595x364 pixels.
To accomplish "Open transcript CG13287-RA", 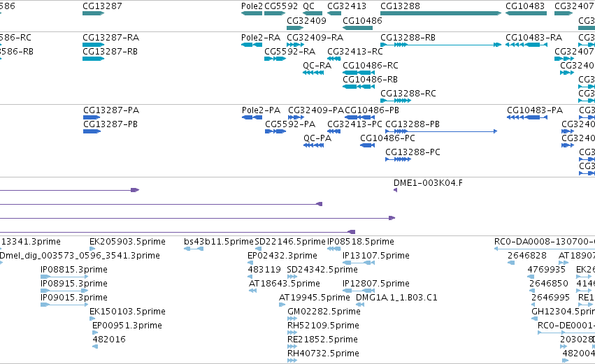I will (110, 38).
